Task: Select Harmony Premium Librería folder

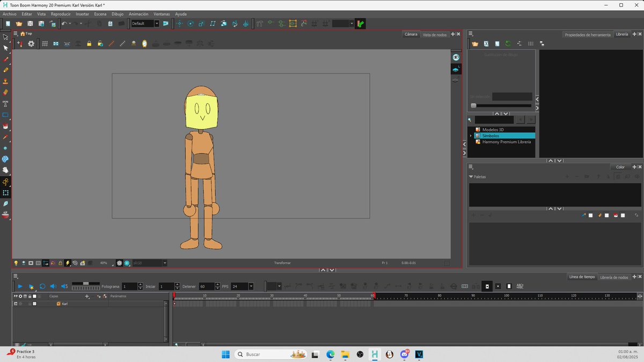Action: tap(507, 142)
